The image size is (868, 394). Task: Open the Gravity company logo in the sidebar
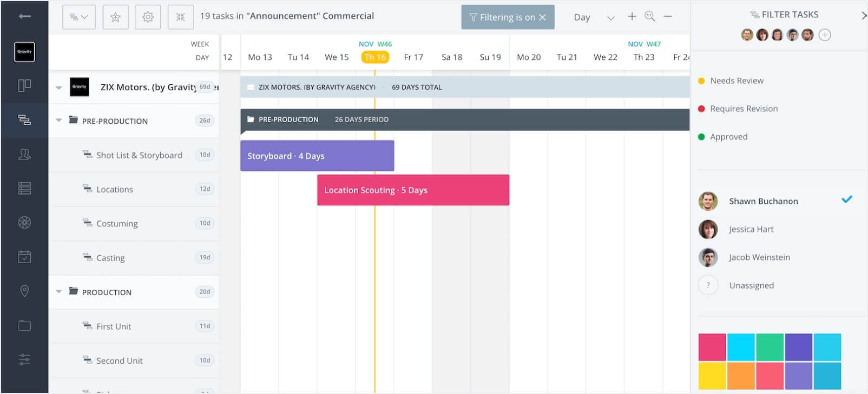click(24, 52)
